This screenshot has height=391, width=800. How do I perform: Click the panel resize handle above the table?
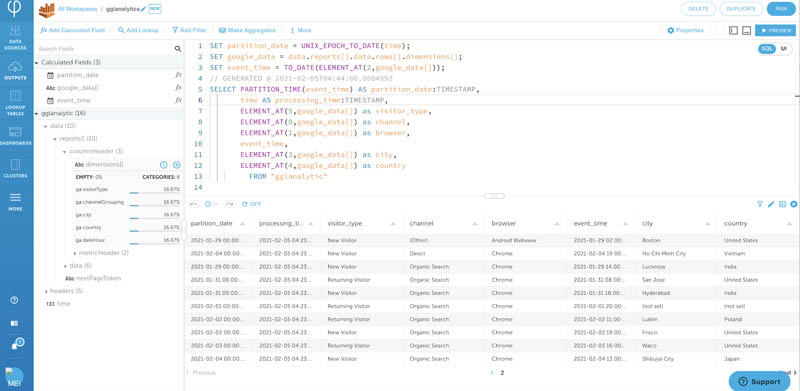[494, 196]
